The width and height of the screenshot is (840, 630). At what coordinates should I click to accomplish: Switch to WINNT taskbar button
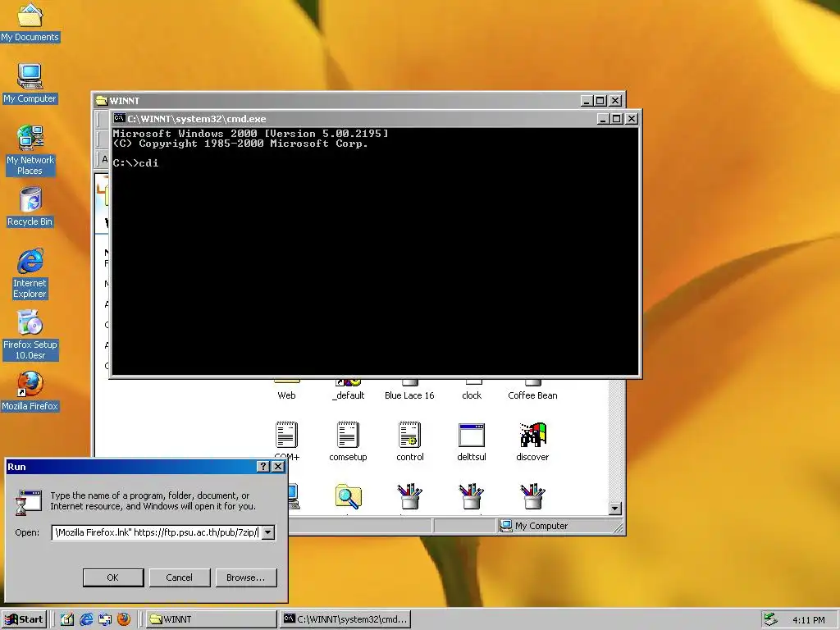tap(212, 619)
